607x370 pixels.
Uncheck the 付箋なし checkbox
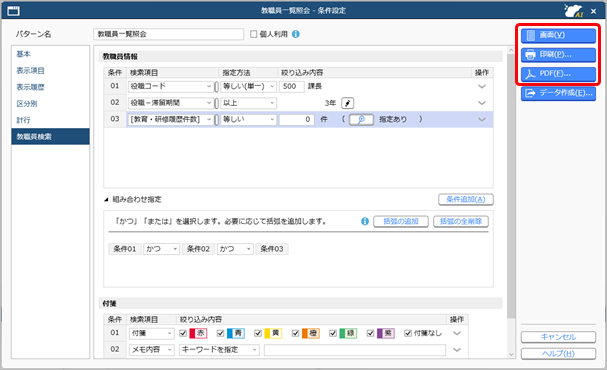point(408,333)
